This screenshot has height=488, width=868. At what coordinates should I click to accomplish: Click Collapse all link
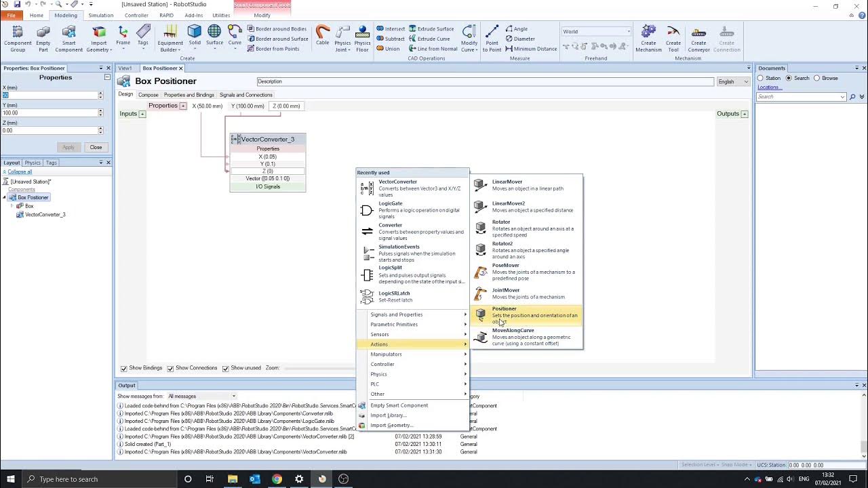click(x=20, y=172)
